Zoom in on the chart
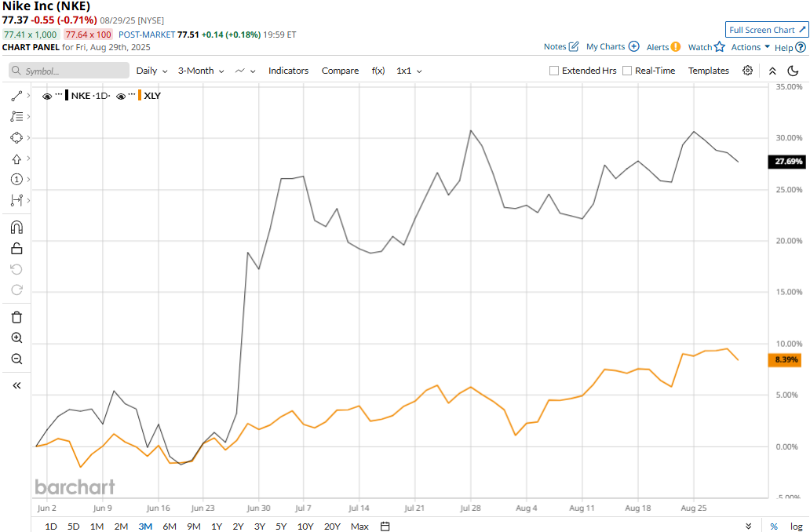810x532 pixels. pyautogui.click(x=16, y=337)
